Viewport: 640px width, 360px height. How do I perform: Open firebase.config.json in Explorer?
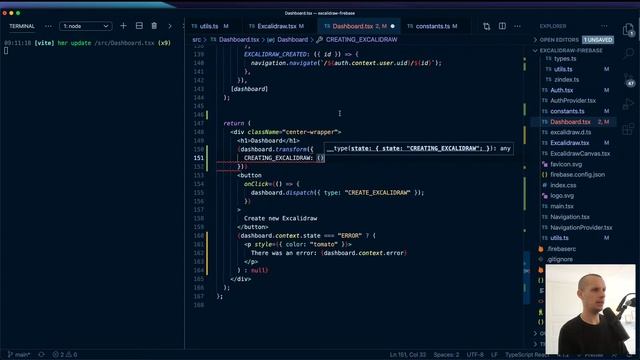pos(578,174)
